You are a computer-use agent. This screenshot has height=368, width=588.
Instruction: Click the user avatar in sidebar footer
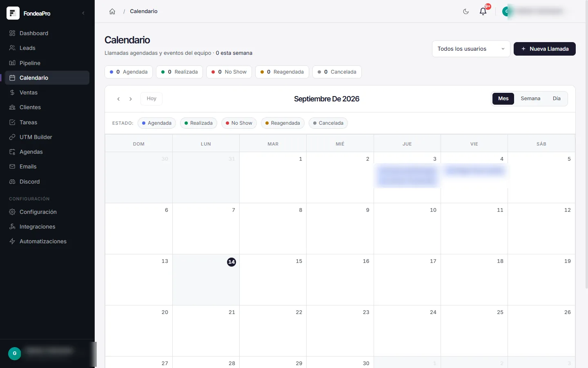coord(15,353)
